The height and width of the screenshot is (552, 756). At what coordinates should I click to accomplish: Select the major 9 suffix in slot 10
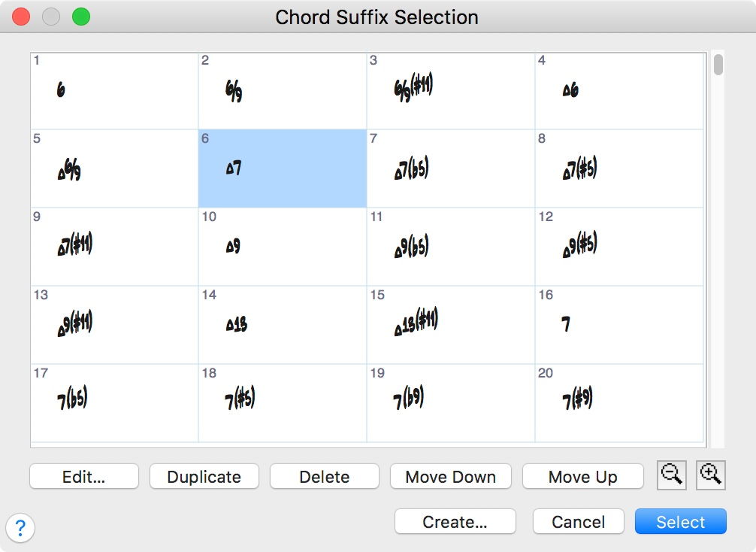(283, 247)
